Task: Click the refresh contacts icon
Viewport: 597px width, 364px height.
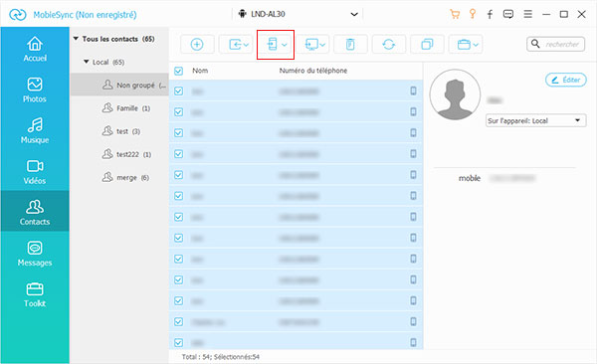Action: [x=388, y=44]
